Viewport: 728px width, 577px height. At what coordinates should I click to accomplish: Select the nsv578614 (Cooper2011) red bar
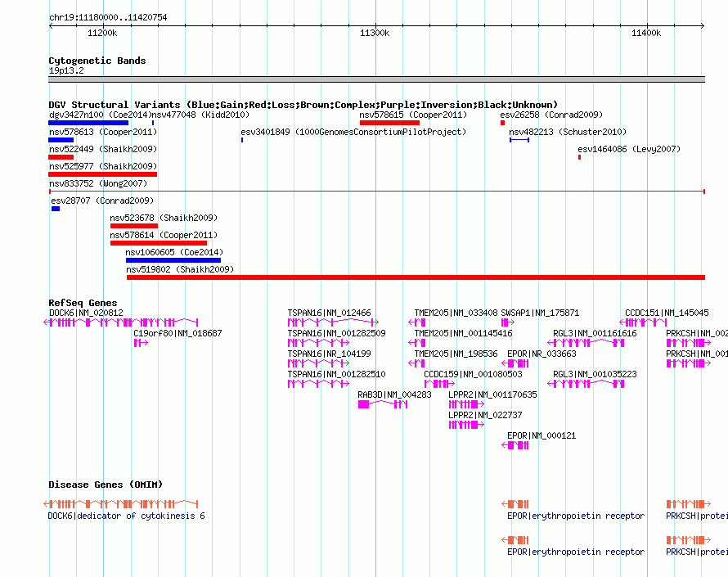click(159, 243)
